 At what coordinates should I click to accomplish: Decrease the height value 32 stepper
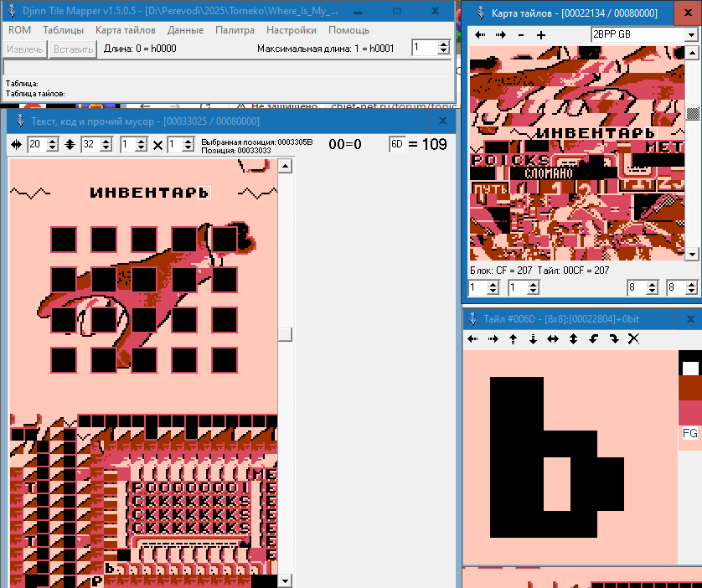click(106, 148)
